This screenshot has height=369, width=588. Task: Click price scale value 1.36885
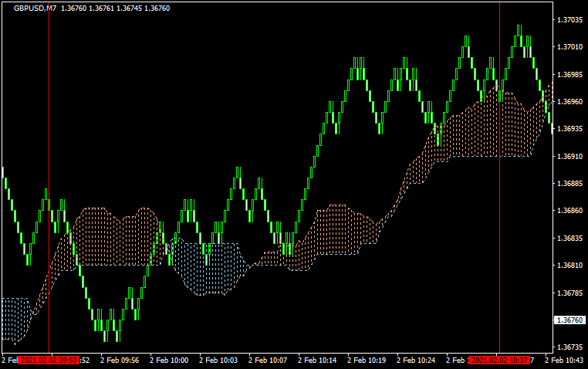[x=570, y=184]
